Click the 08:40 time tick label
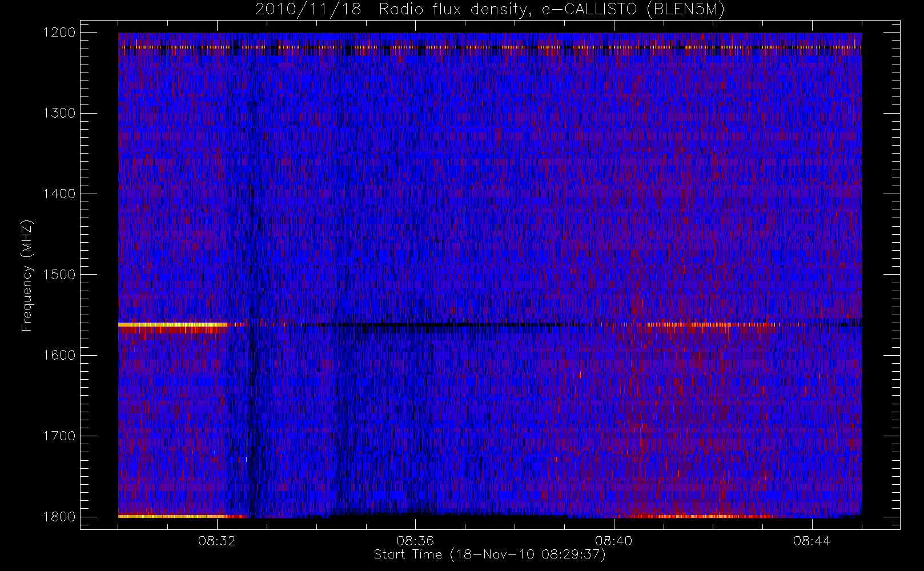 613,541
